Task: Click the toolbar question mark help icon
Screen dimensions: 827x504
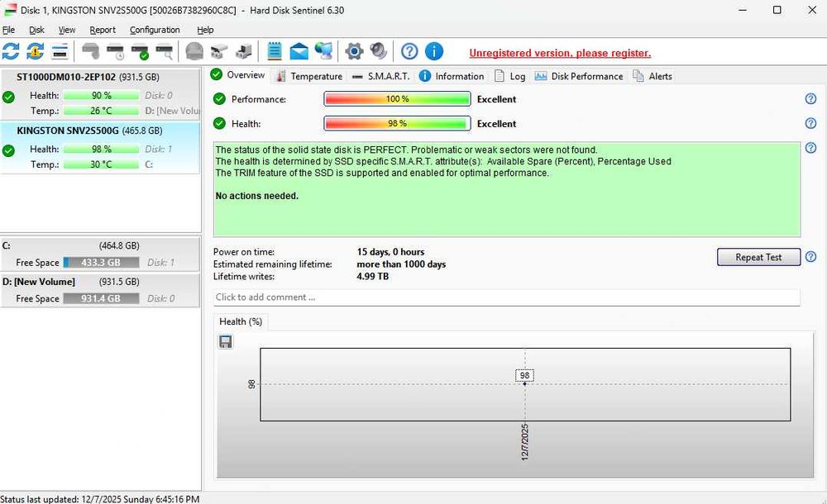Action: [x=409, y=51]
